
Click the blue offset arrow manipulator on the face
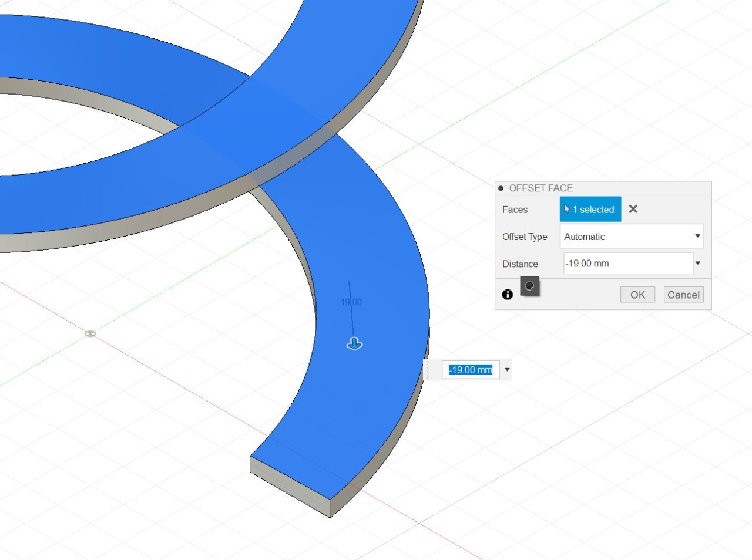(x=355, y=344)
